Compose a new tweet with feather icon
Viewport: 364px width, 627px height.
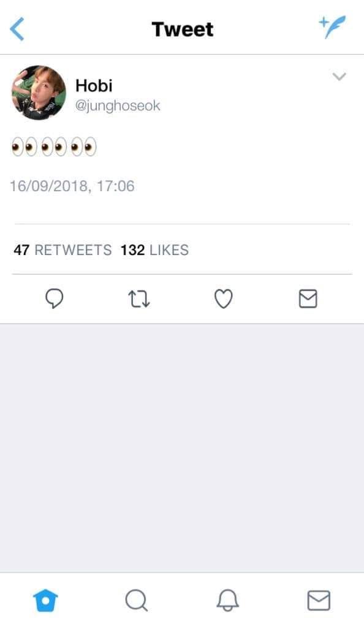pyautogui.click(x=332, y=27)
